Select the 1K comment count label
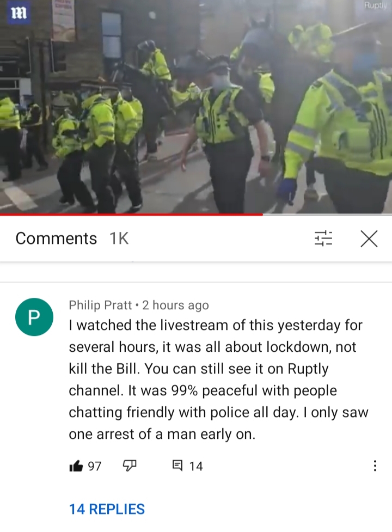Image resolution: width=392 pixels, height=532 pixels. coord(119,239)
